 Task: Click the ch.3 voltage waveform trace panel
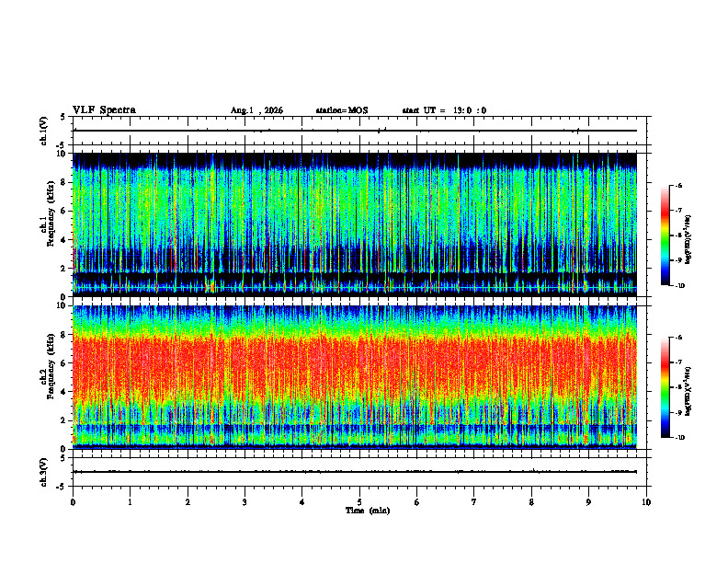point(359,472)
